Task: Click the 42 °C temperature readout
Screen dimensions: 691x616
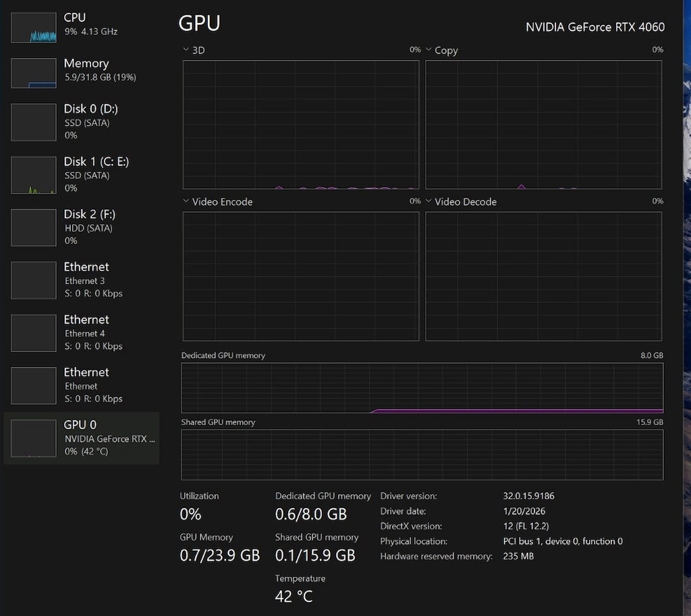Action: coord(294,596)
